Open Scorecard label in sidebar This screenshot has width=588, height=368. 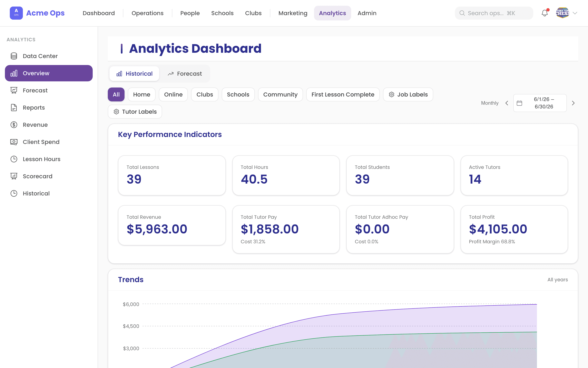37,176
